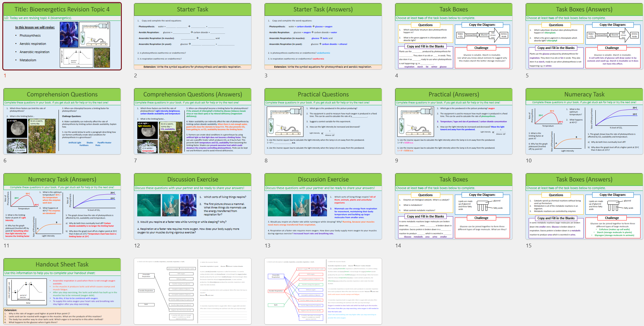Select slide 5 Task Boxes (Answers)
The image size is (644, 326).
584,36
